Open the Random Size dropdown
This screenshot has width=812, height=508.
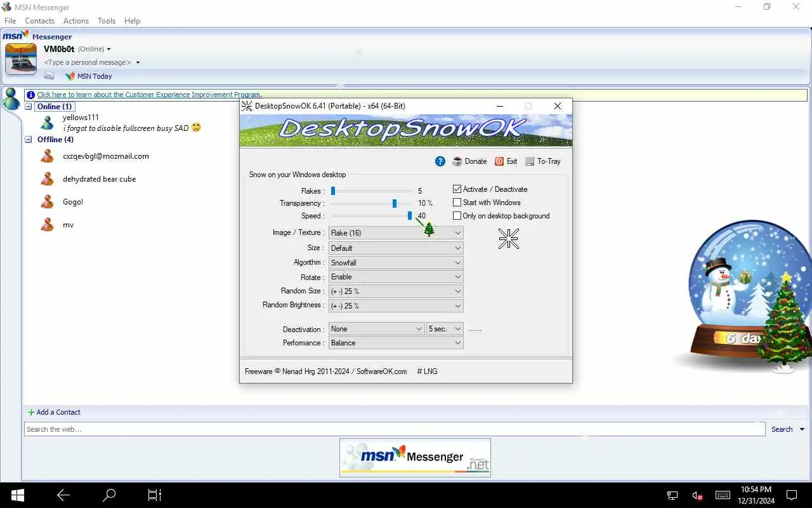pos(396,291)
